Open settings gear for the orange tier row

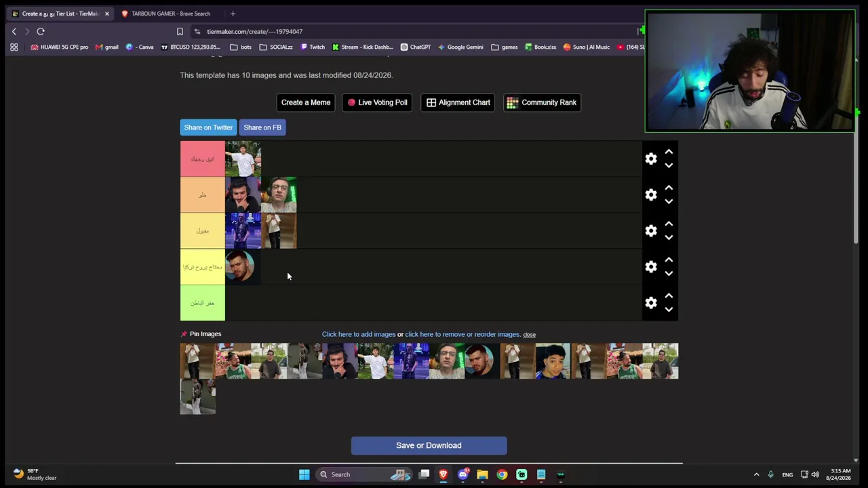click(651, 195)
